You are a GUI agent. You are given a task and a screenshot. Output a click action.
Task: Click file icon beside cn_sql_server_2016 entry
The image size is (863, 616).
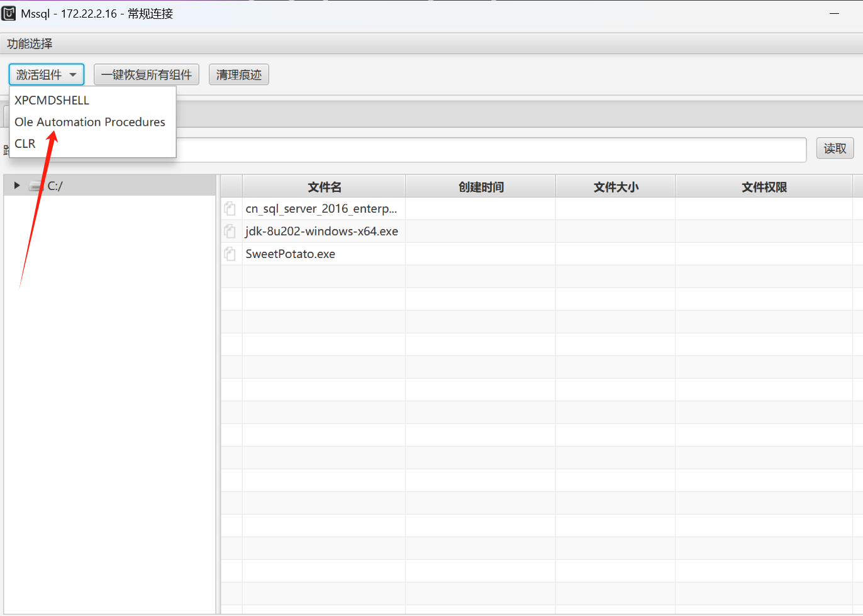pyautogui.click(x=230, y=209)
